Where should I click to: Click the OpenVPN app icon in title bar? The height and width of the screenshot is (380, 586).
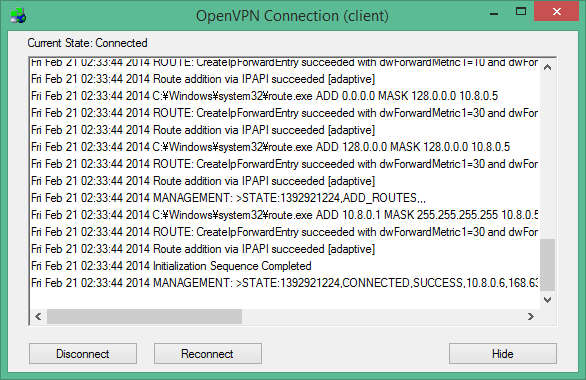18,16
